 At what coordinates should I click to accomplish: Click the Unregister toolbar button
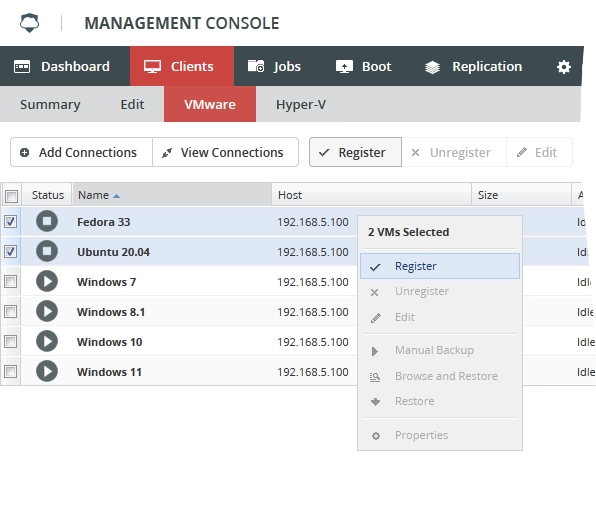coord(454,152)
